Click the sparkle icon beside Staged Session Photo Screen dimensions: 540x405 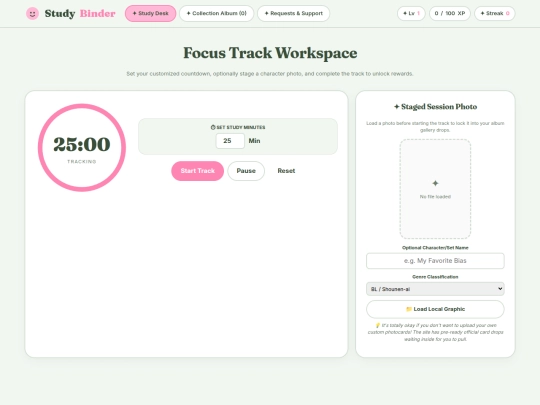click(x=397, y=107)
